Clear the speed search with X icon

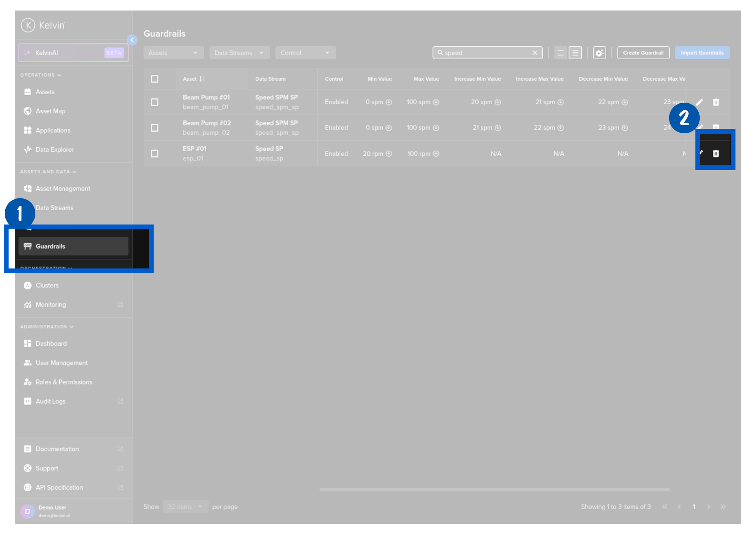[535, 53]
